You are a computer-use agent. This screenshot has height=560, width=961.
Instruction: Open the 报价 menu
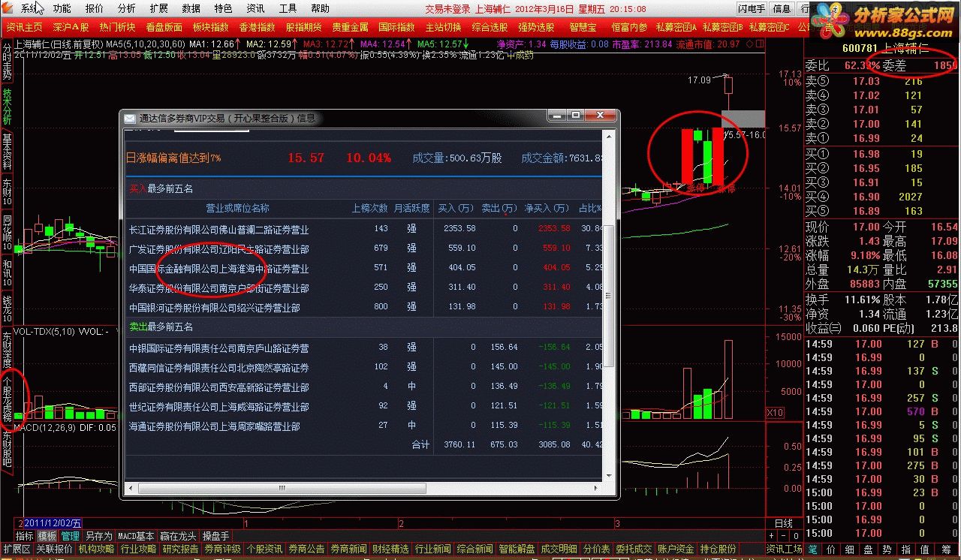(95, 9)
